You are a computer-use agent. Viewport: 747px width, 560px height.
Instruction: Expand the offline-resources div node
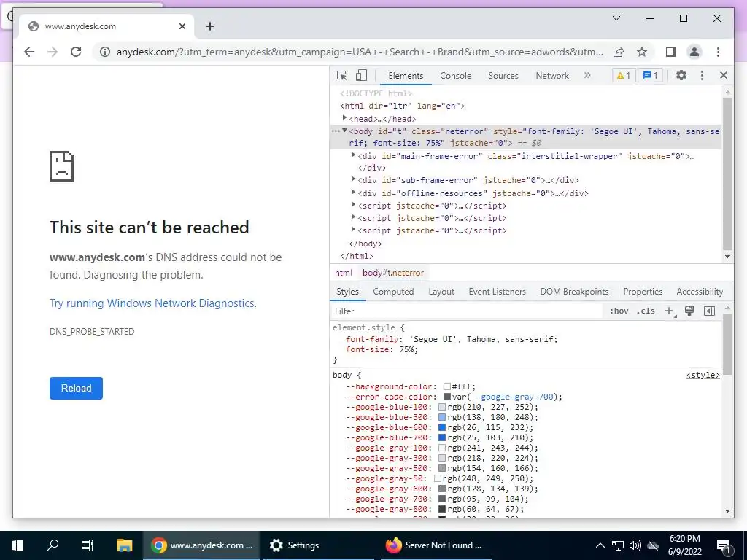[x=353, y=192]
